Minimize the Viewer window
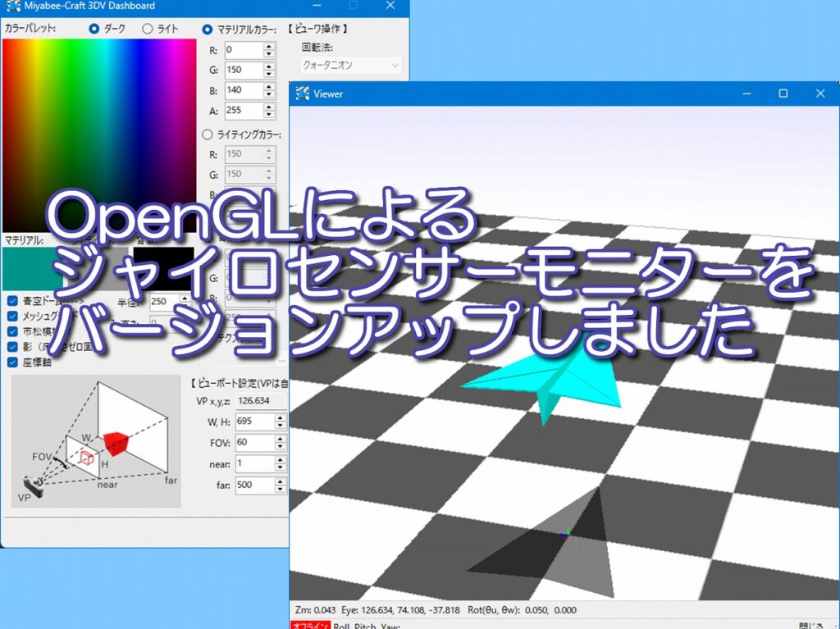The height and width of the screenshot is (629, 840). pos(746,93)
